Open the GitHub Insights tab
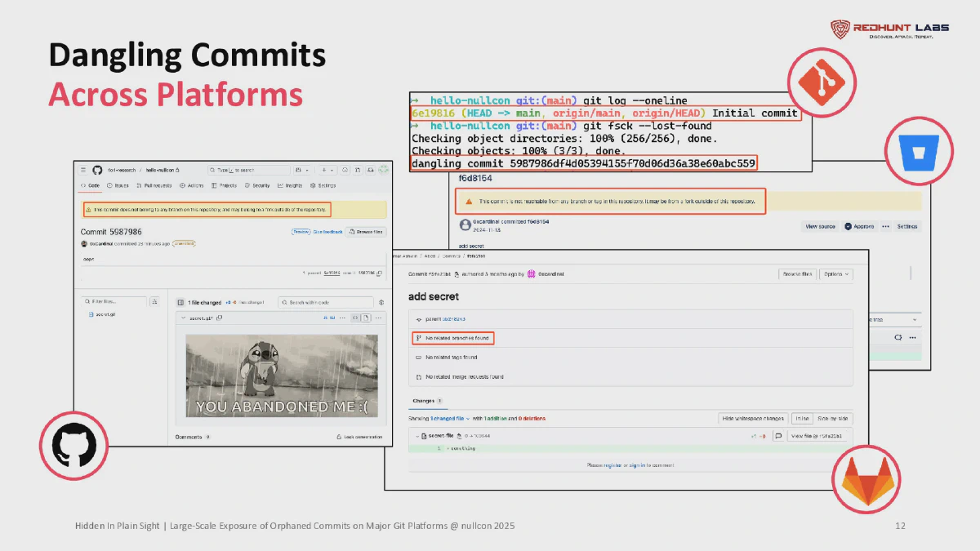The height and width of the screenshot is (551, 980). [289, 185]
